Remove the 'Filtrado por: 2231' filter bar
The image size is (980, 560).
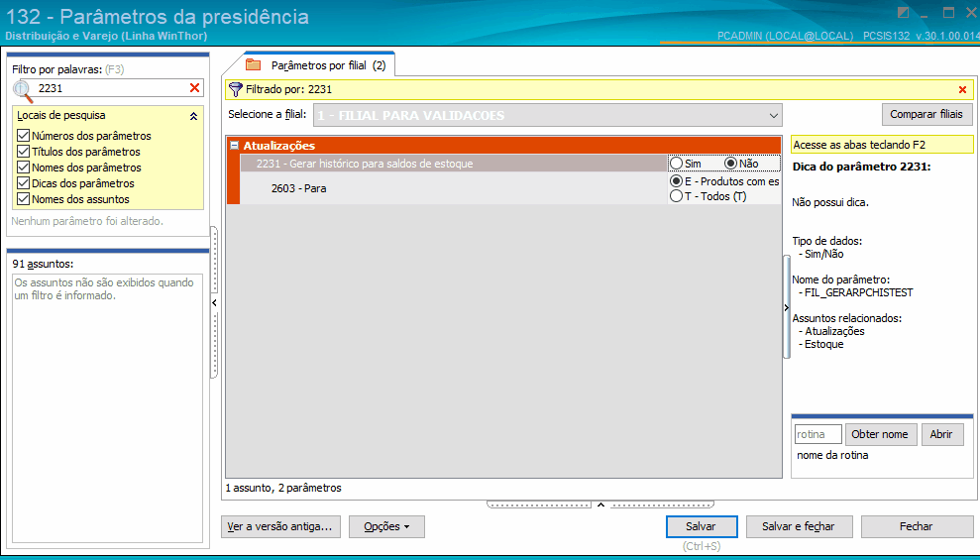962,90
